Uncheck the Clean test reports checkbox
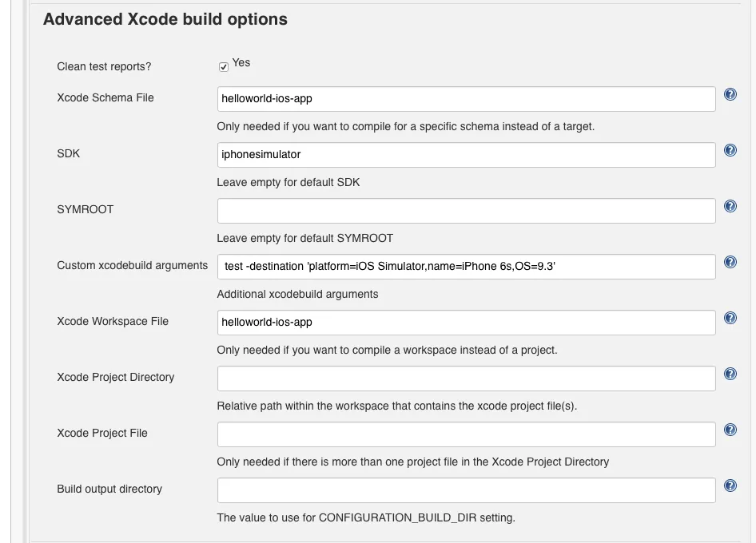 224,67
